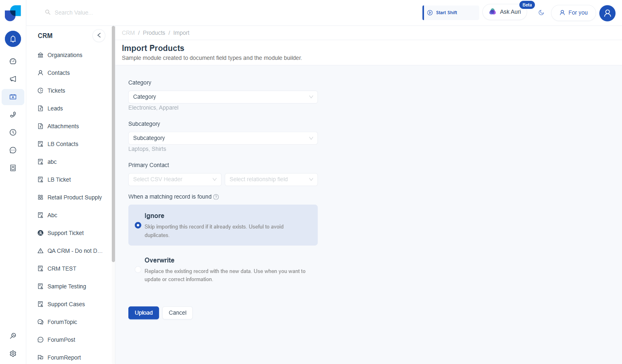The width and height of the screenshot is (622, 364).
Task: Go to CRM breadcrumb link
Action: (128, 33)
